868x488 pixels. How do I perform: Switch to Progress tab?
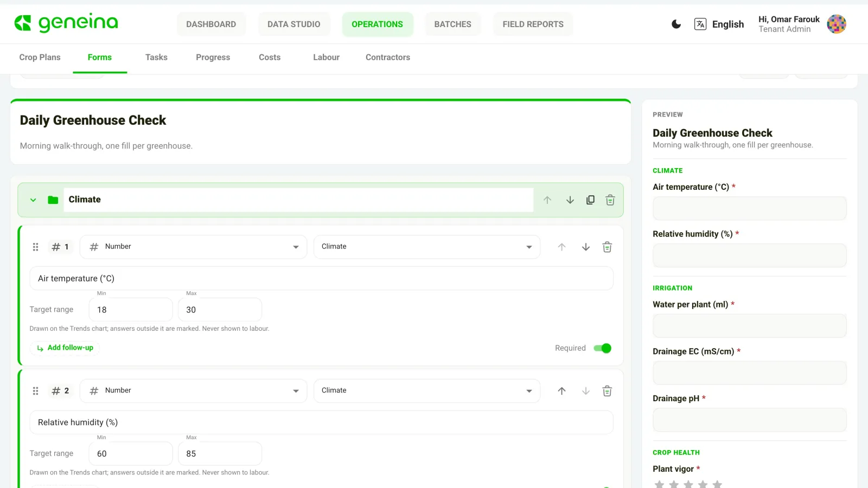pos(213,57)
